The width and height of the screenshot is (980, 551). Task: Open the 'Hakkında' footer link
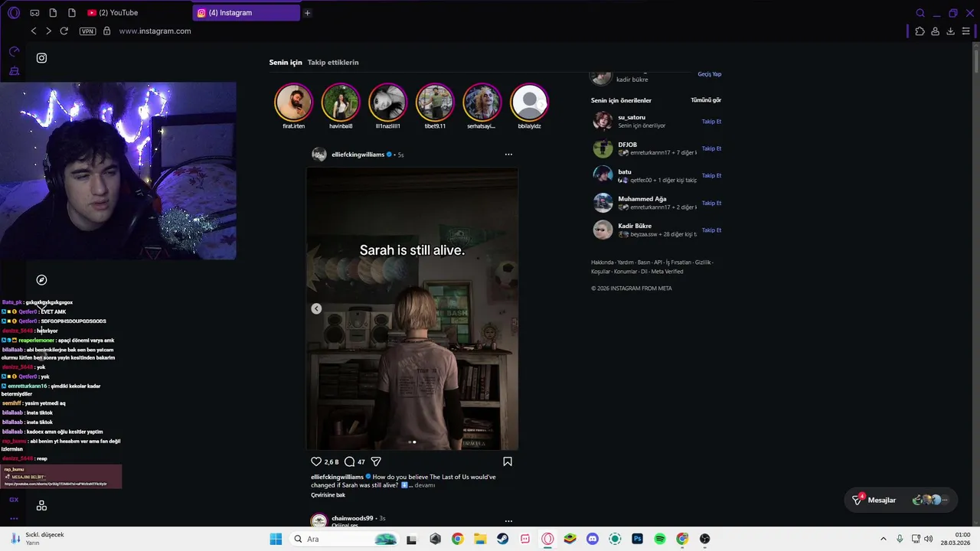pos(603,262)
